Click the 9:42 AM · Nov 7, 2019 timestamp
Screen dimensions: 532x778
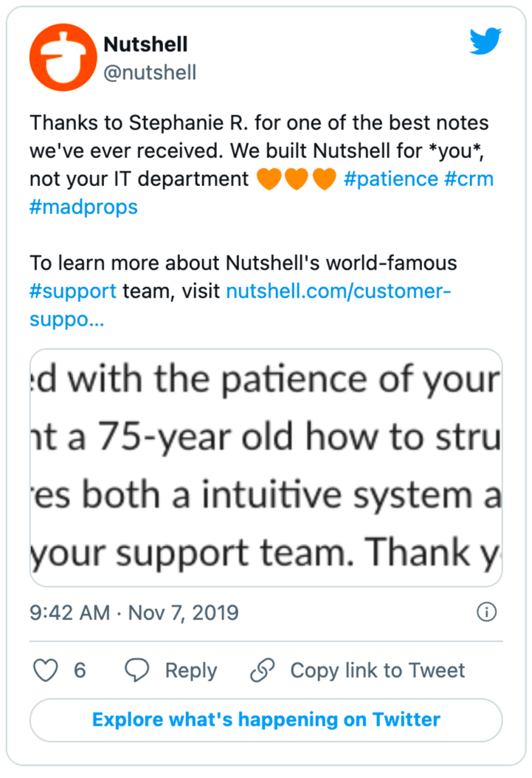click(134, 613)
